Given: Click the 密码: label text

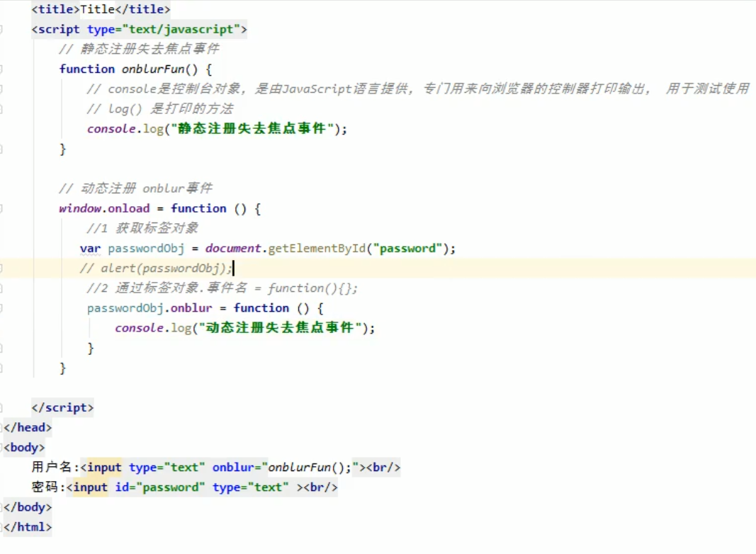Looking at the screenshot, I should coord(48,487).
